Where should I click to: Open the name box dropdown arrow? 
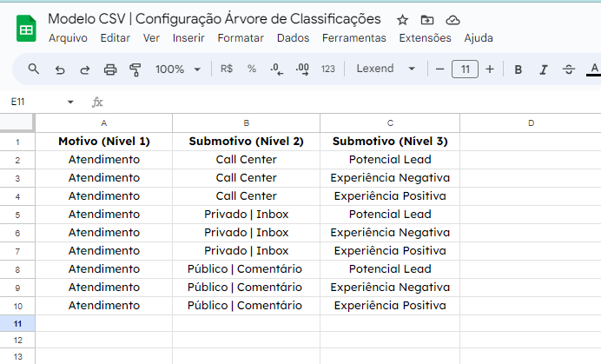[70, 102]
